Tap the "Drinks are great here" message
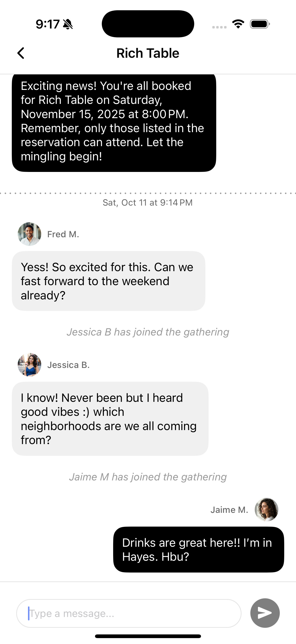 pos(199,549)
